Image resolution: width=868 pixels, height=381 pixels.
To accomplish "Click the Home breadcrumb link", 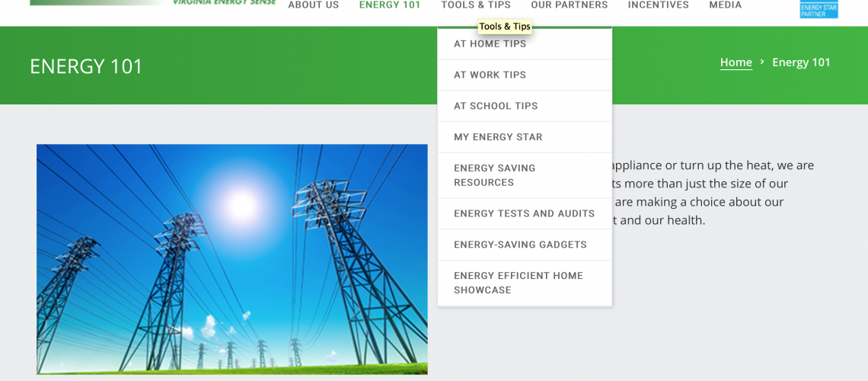I will coord(736,62).
